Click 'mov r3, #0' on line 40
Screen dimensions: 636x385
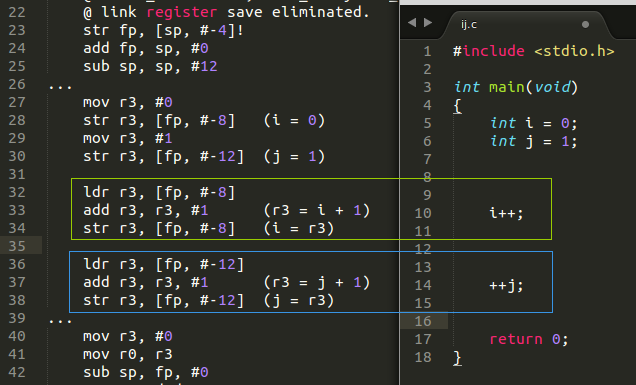pyautogui.click(x=128, y=336)
